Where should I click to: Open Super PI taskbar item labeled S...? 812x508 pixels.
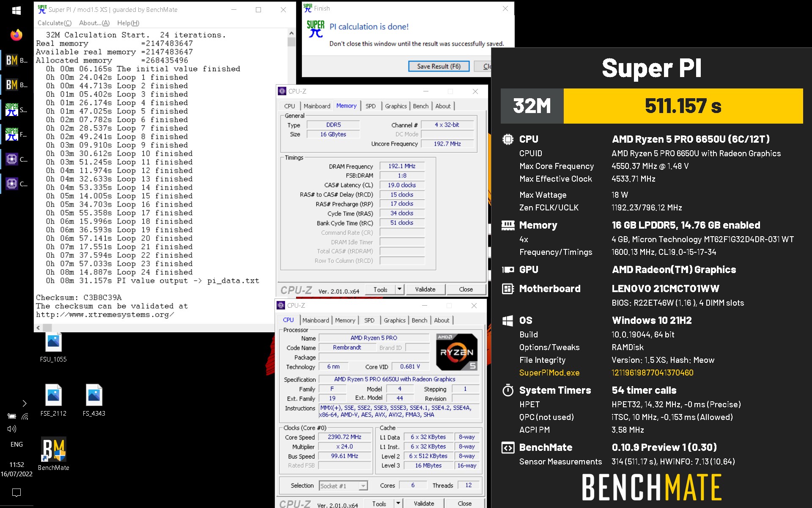16,110
